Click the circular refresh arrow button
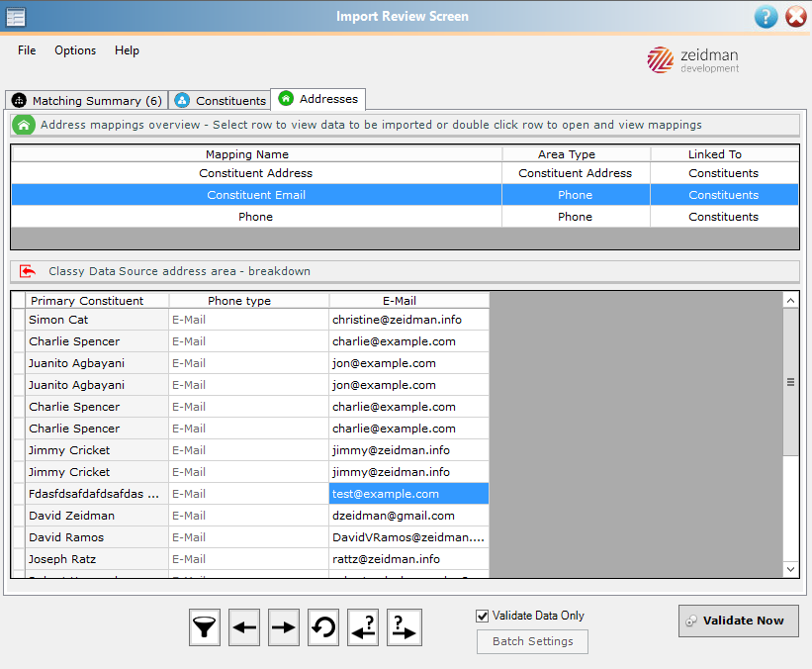The height and width of the screenshot is (669, 812). [323, 627]
